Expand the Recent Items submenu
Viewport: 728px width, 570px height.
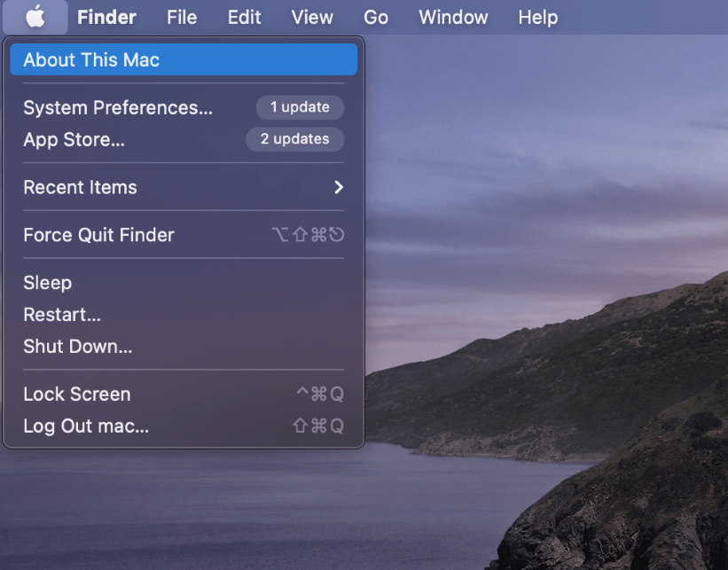point(80,188)
